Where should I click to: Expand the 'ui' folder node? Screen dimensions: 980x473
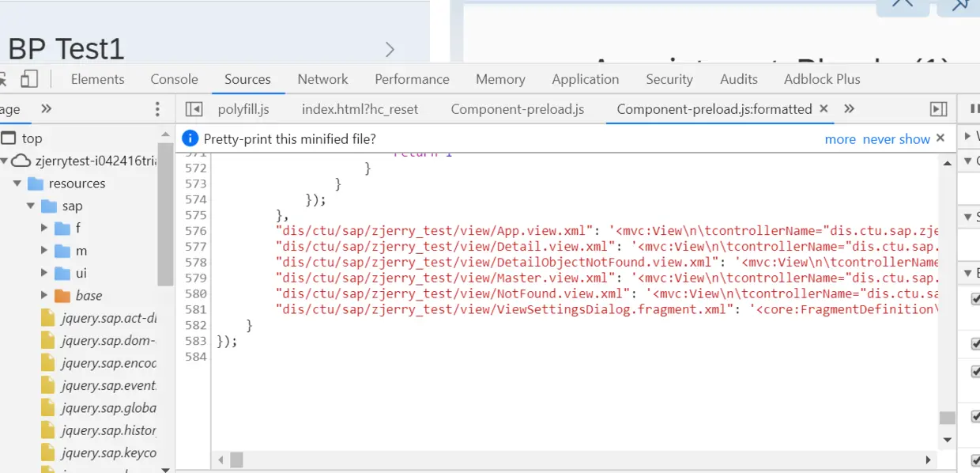point(45,273)
